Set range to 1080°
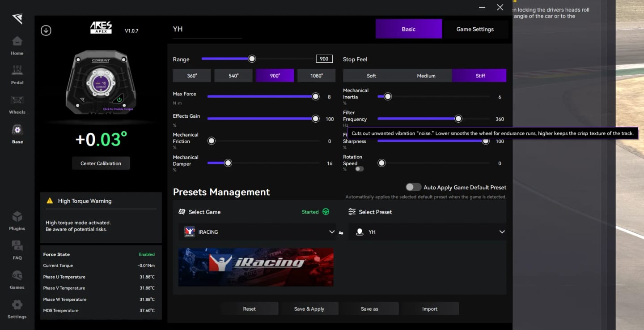644x330 pixels. tap(316, 76)
